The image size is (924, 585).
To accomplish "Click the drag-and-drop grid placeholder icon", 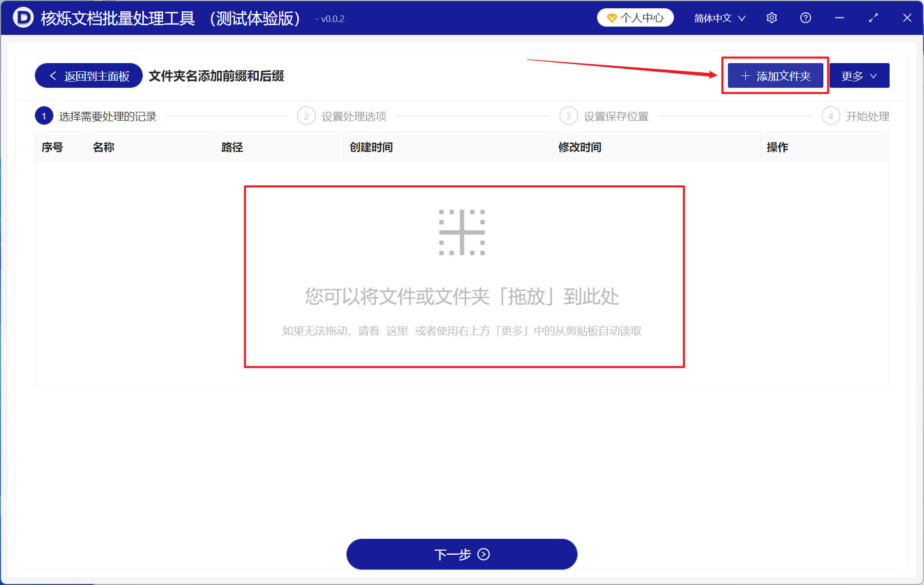I will (x=462, y=232).
